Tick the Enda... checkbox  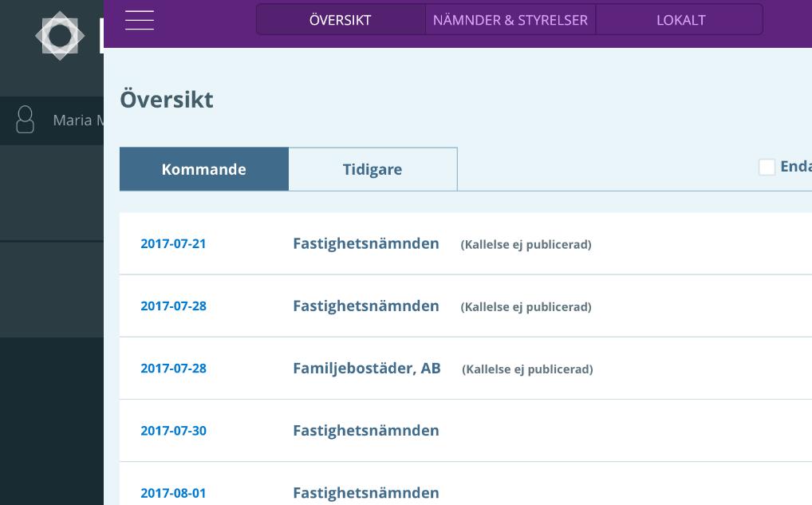[x=767, y=167]
